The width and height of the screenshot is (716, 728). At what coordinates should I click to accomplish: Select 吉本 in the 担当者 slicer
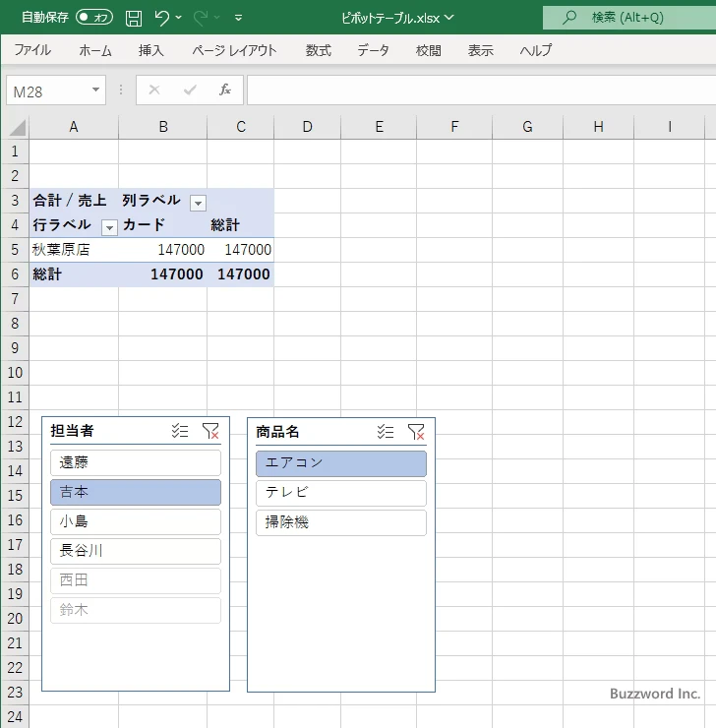136,492
